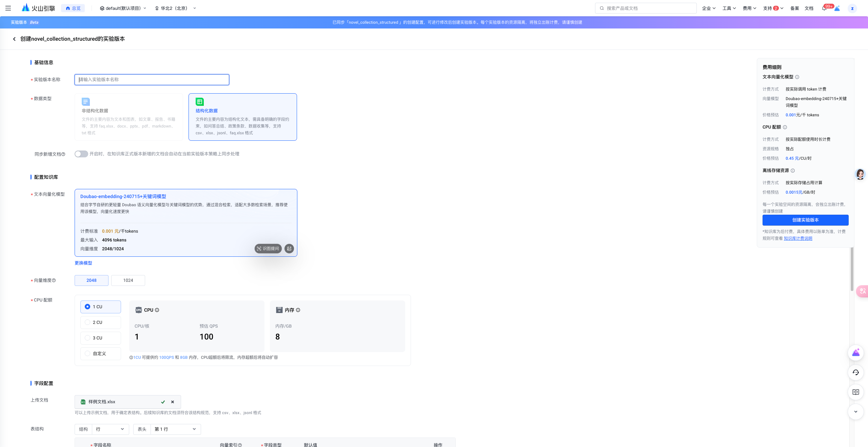Select the 自定义 CPU quota option
Screen dimensions: 868x447
(x=101, y=354)
